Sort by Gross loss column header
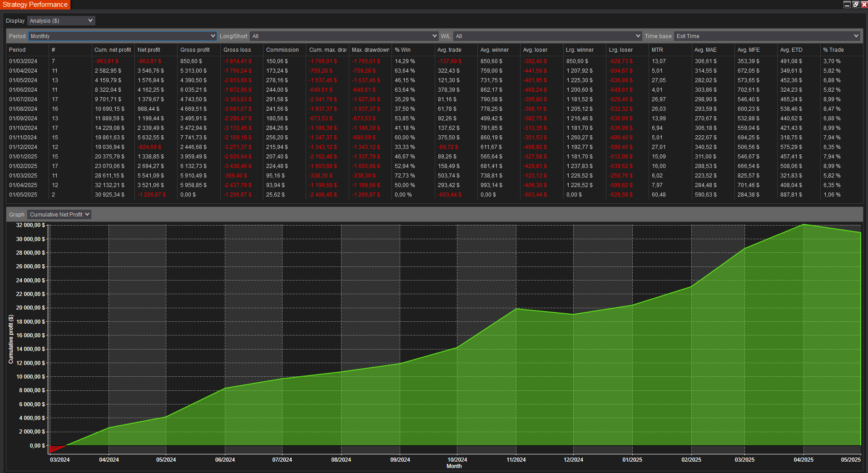 click(x=242, y=50)
